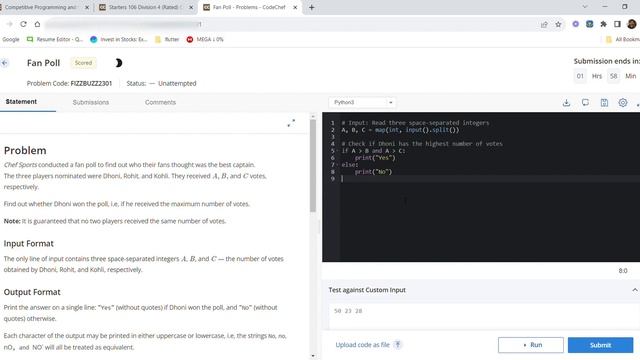
Task: Open the Extensions puzzle icon
Action: coord(603,24)
